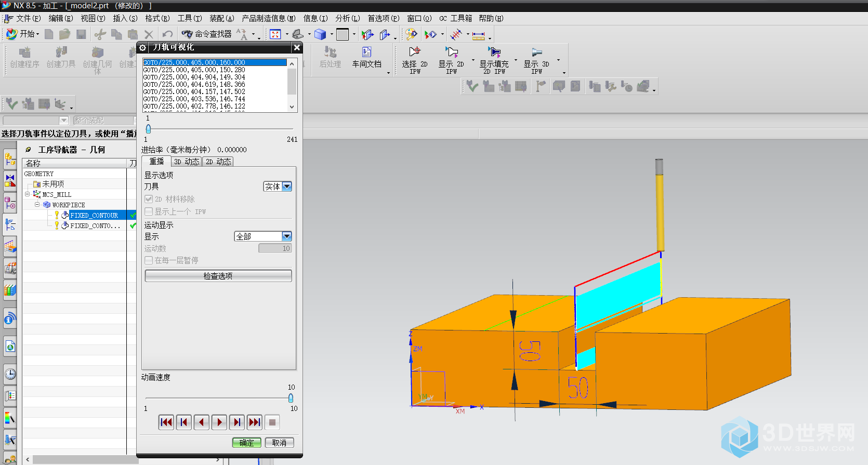Click the measure distance ruler icon
The image size is (868, 465).
[x=479, y=35]
